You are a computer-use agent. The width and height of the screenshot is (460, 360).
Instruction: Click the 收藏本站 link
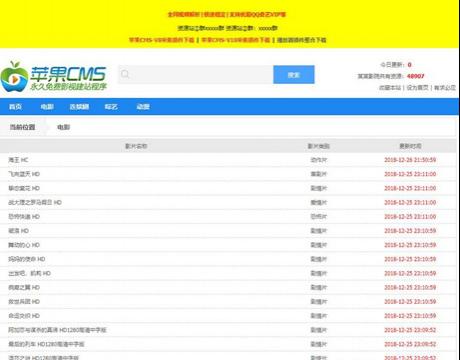point(390,88)
